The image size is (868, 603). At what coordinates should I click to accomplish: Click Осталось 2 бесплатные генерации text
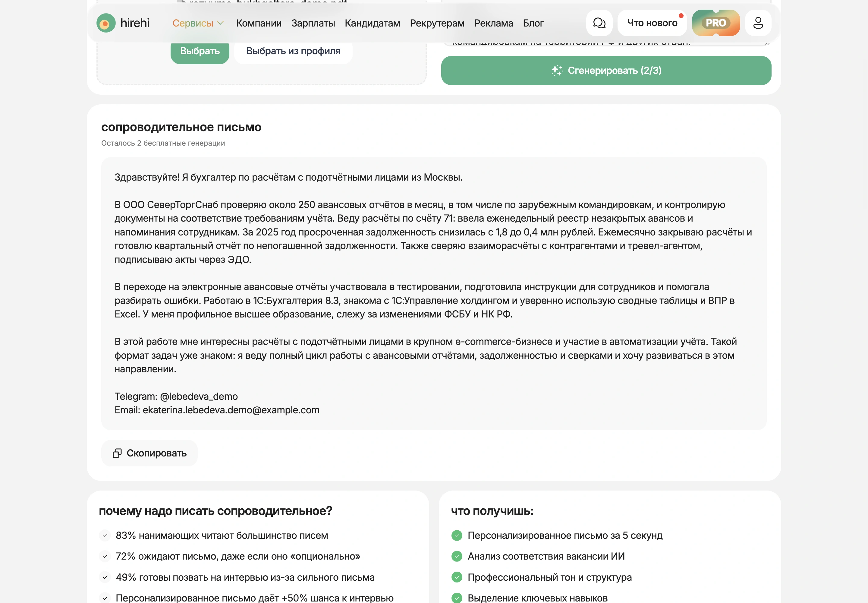163,143
